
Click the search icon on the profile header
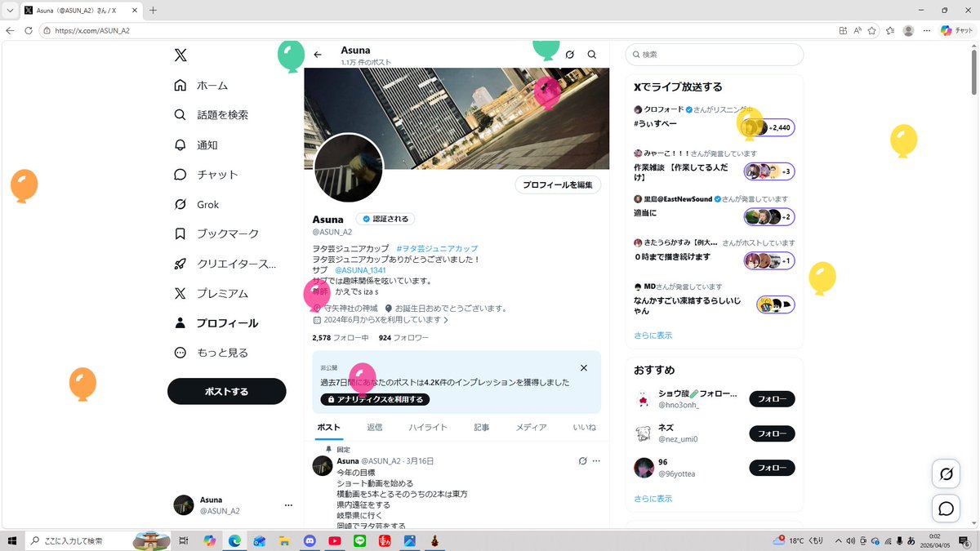(592, 55)
